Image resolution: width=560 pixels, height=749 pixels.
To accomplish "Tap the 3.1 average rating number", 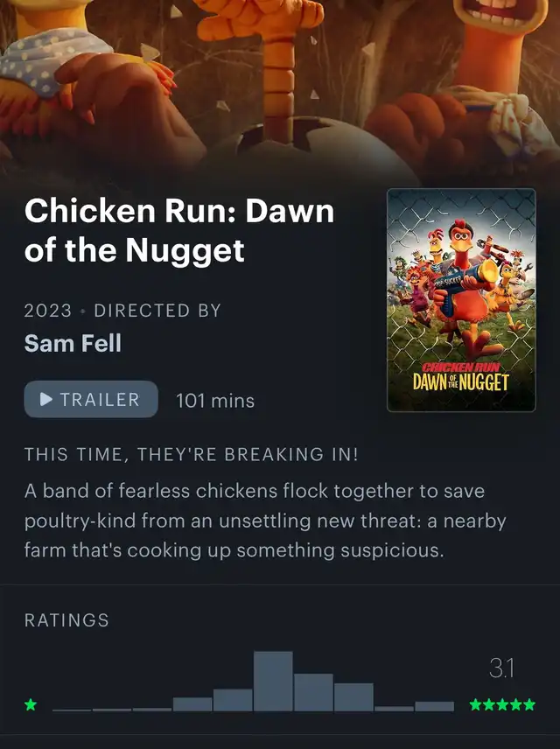I will click(501, 668).
